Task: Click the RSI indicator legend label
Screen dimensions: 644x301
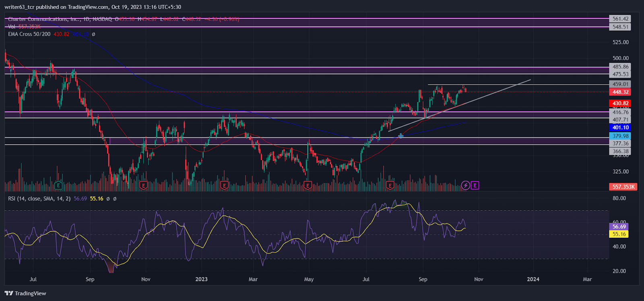Action: 39,199
